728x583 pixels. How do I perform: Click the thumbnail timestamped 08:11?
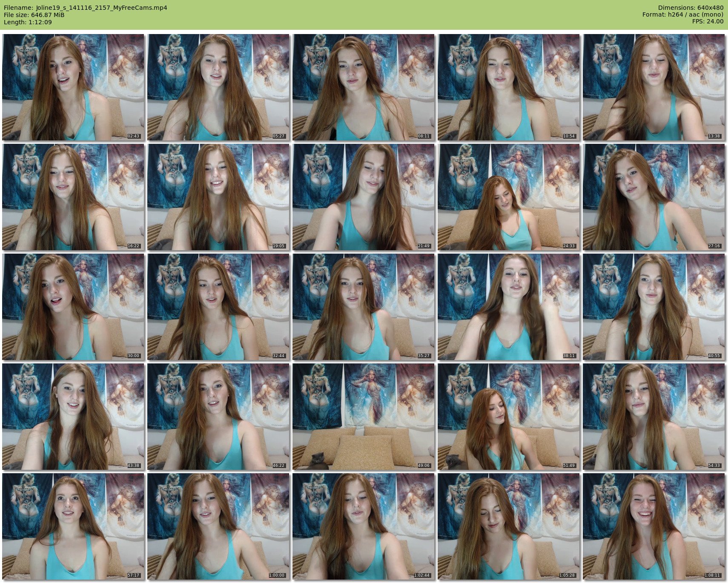[364, 87]
